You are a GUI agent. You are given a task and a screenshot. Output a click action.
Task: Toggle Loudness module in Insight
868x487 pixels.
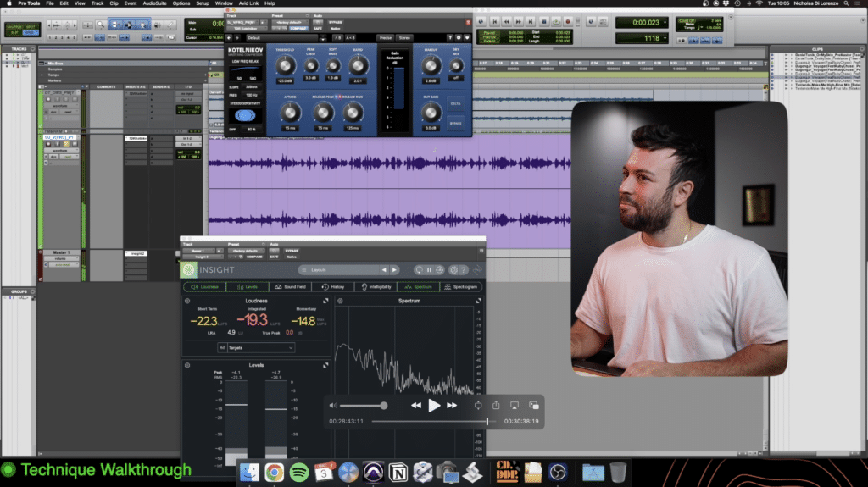pos(205,286)
